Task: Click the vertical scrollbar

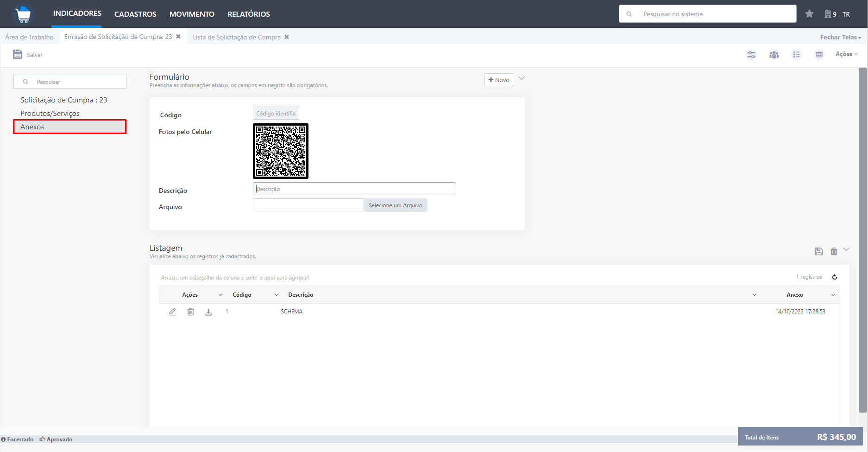Action: (862, 240)
